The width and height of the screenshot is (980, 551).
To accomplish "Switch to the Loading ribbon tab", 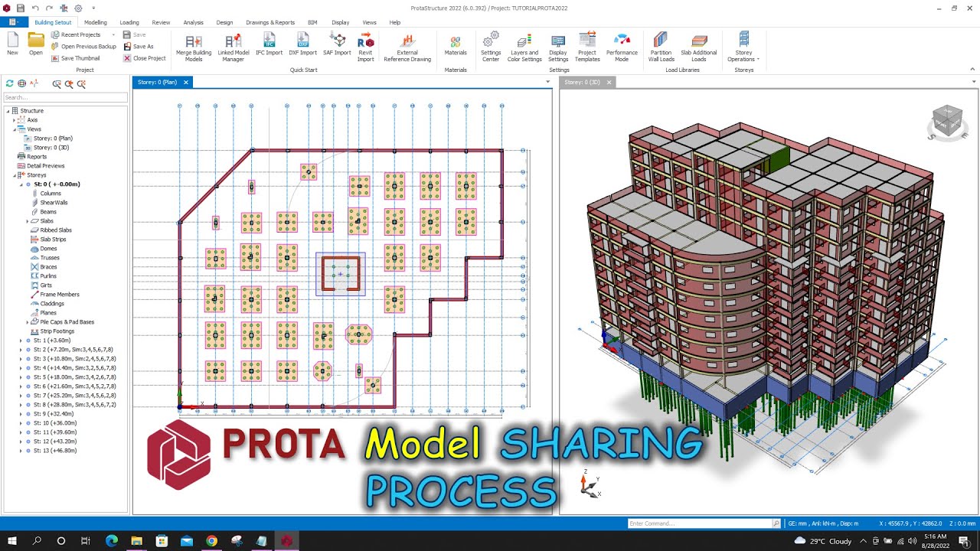I will click(129, 22).
